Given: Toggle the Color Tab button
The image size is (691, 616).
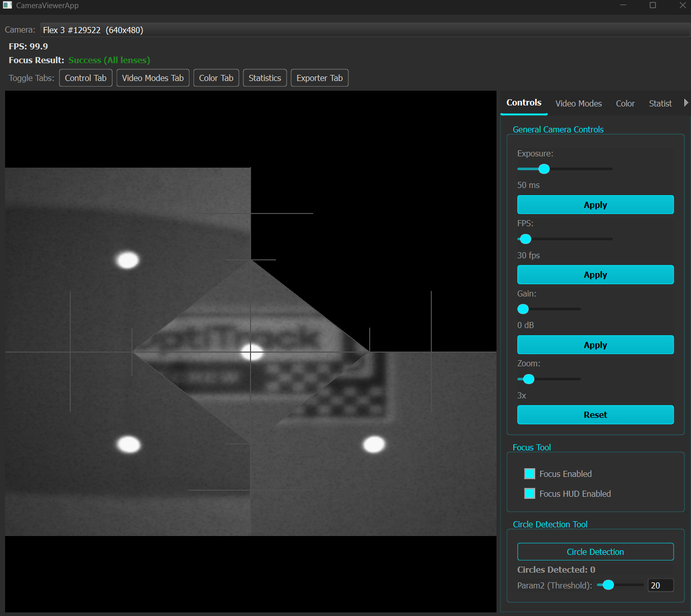Looking at the screenshot, I should click(x=216, y=77).
